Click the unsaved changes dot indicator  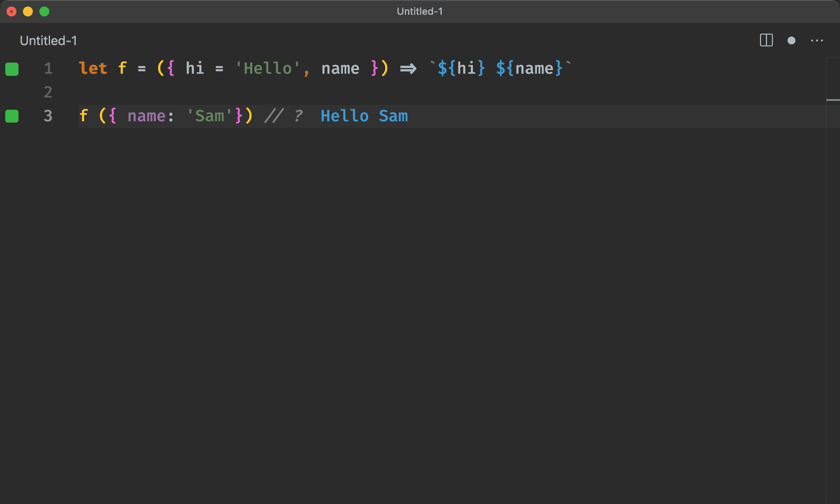(x=791, y=40)
